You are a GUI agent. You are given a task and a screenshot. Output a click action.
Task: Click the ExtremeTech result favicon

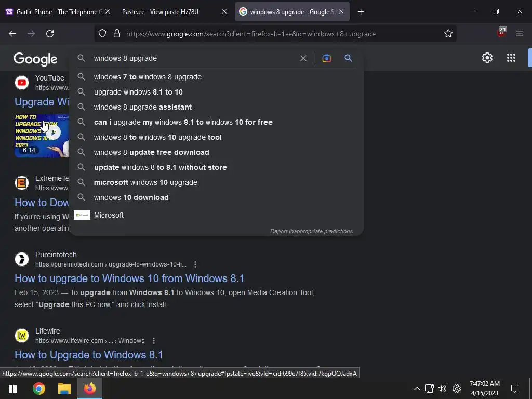coord(22,183)
